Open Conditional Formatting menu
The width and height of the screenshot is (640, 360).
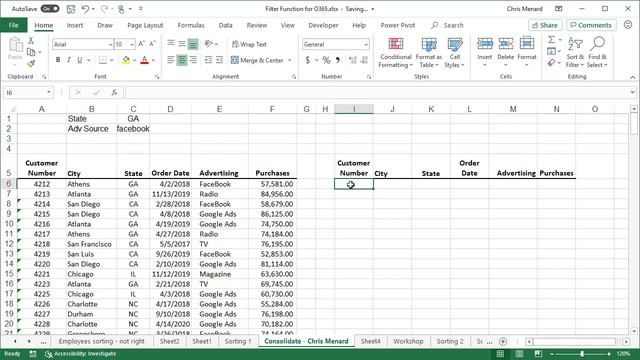tap(396, 53)
